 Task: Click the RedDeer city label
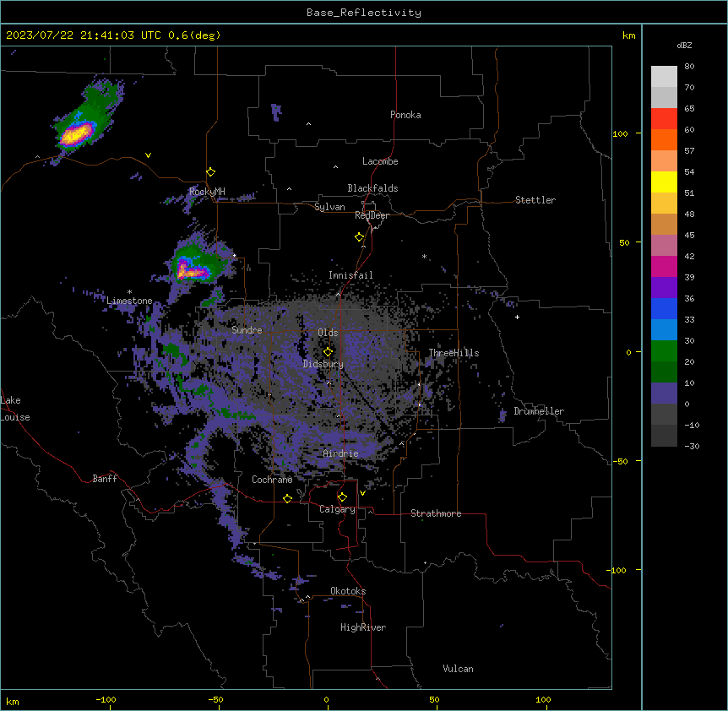(372, 215)
